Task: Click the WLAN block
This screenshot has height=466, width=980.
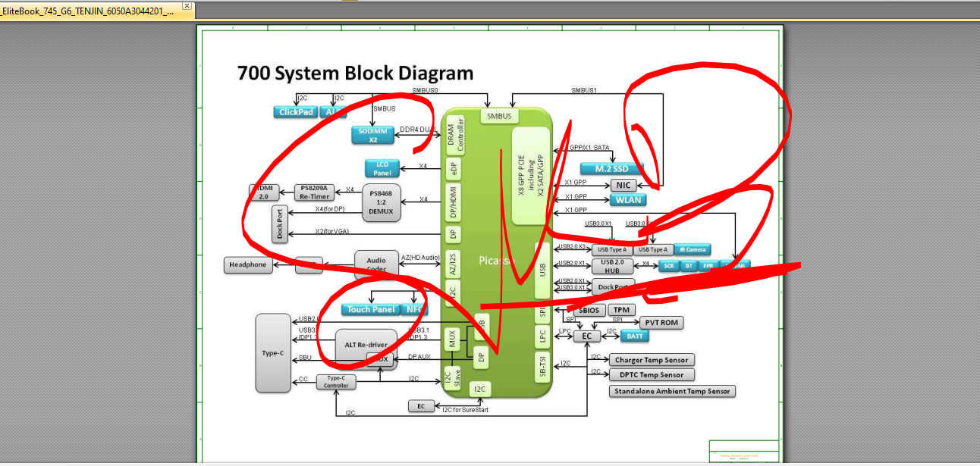Action: (x=629, y=200)
